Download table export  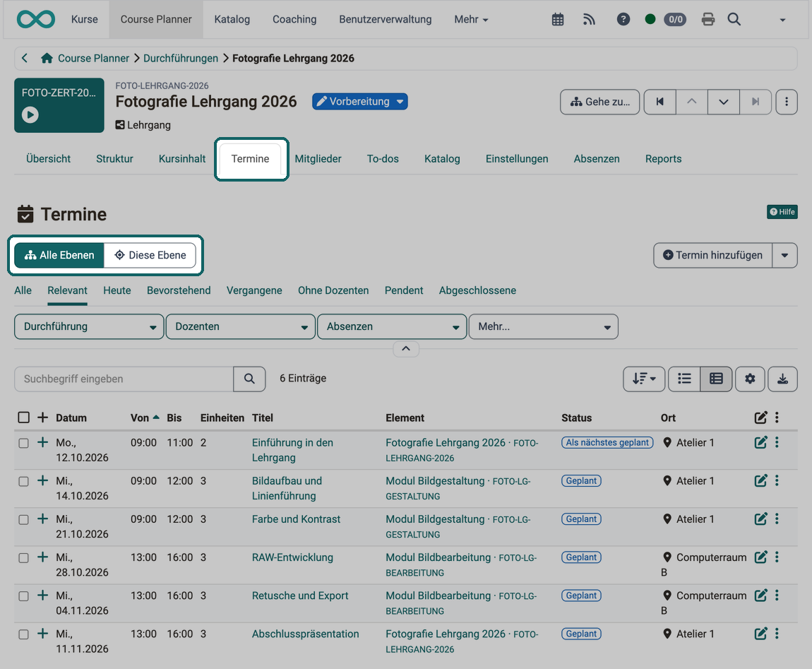coord(782,379)
